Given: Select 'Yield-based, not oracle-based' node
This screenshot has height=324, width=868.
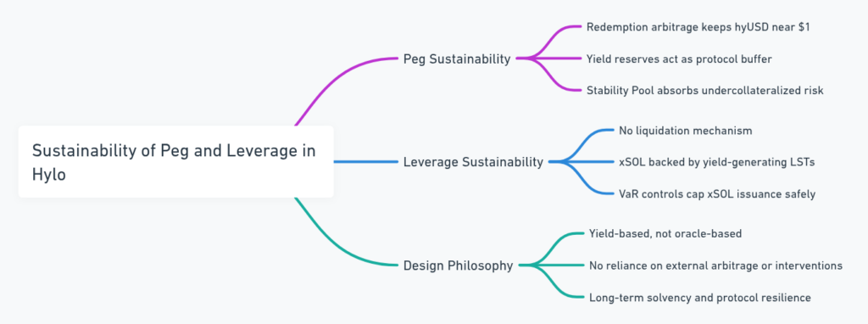Looking at the screenshot, I should click(x=665, y=234).
